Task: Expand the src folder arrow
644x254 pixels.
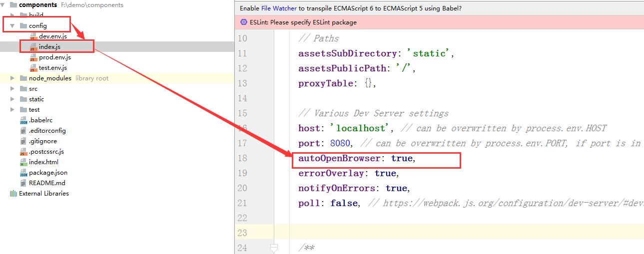Action: (12, 89)
